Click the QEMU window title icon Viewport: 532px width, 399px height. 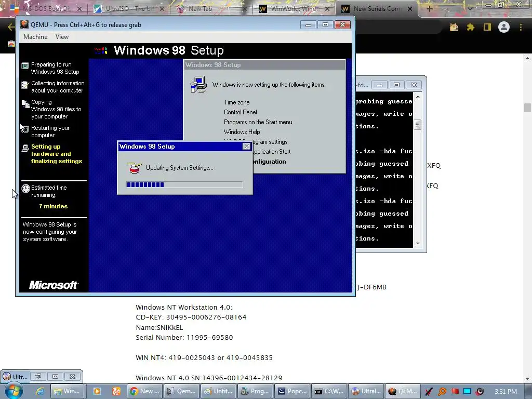point(24,24)
